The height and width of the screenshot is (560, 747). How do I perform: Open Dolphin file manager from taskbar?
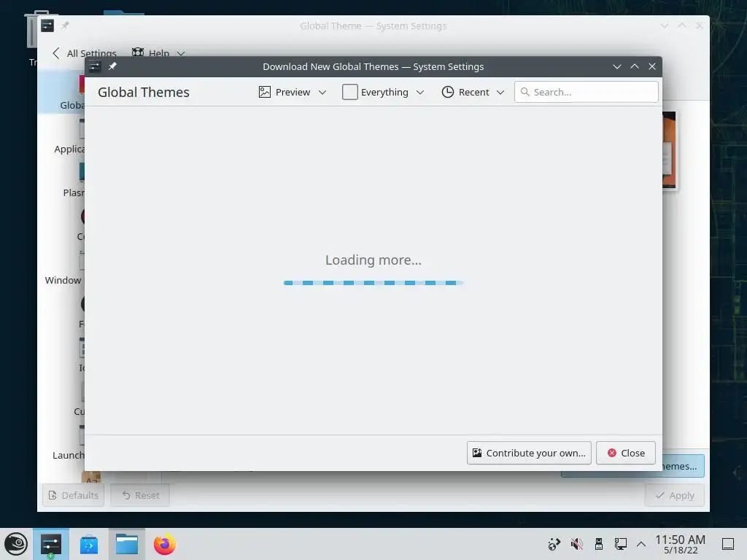pyautogui.click(x=127, y=544)
